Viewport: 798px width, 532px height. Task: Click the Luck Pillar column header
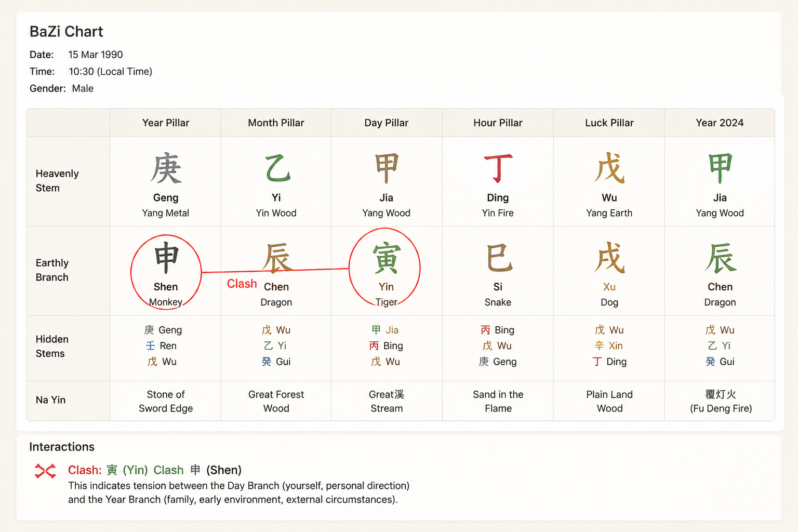[609, 123]
